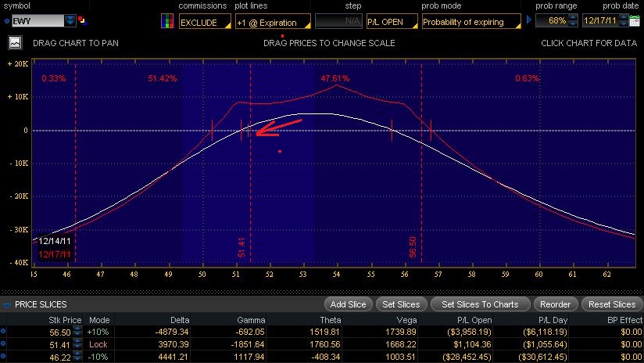
Task: Click the Set Slices button
Action: pos(401,304)
